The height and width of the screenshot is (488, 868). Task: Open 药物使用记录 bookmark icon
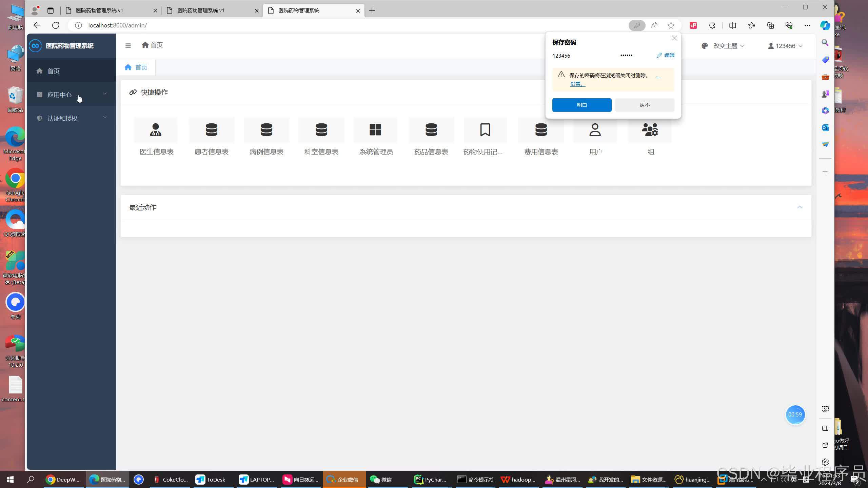485,130
